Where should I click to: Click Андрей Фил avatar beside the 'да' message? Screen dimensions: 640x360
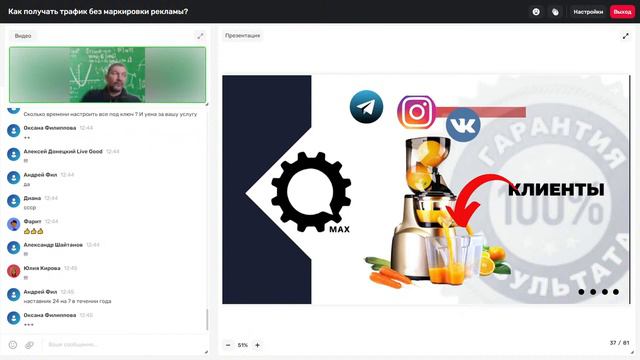tap(13, 178)
